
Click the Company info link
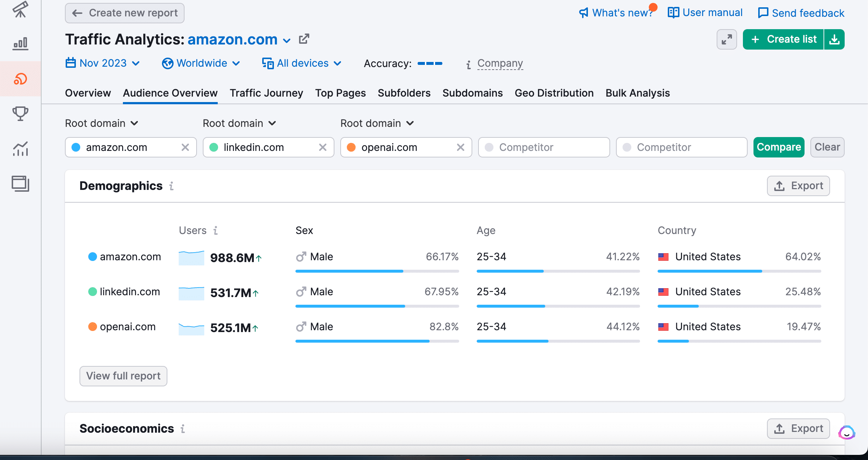tap(500, 63)
